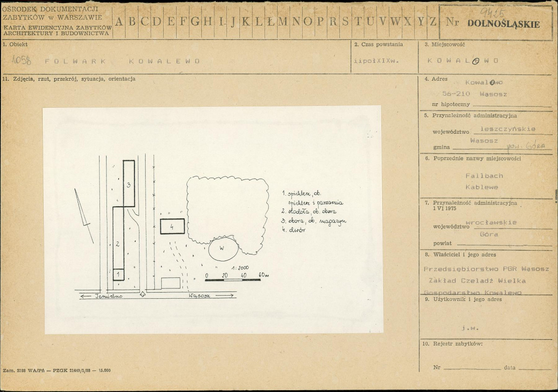The image size is (558, 392).
Task: Click the Fallbach former name entry
Action: (484, 176)
